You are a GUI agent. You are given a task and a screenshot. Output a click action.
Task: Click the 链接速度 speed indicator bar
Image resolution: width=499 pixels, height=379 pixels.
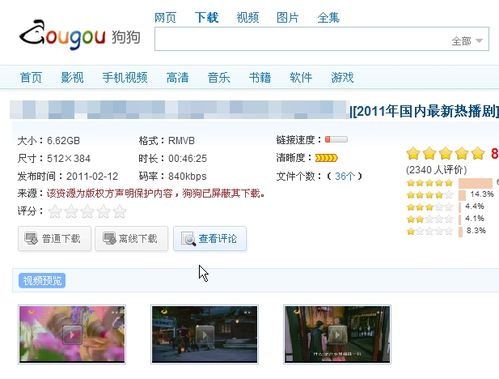pos(336,139)
